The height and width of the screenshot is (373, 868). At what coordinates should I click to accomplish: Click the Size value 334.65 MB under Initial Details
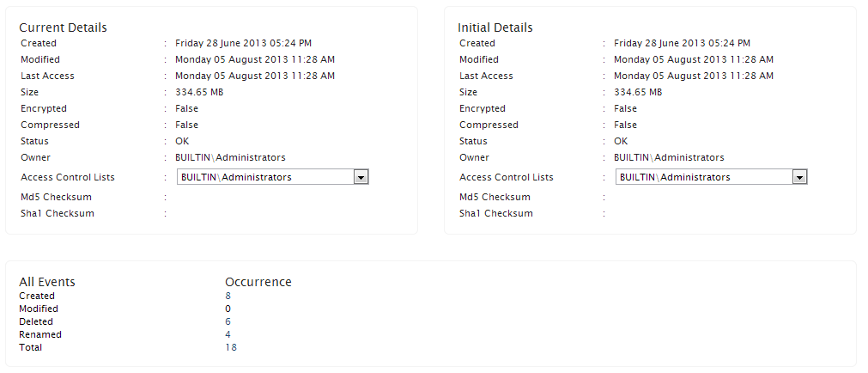pyautogui.click(x=638, y=92)
